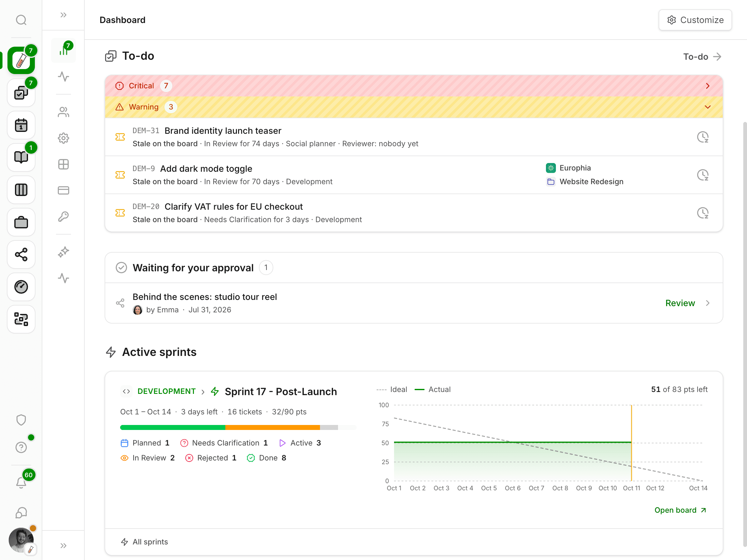Open the share nodes app in left rail

pyautogui.click(x=21, y=254)
